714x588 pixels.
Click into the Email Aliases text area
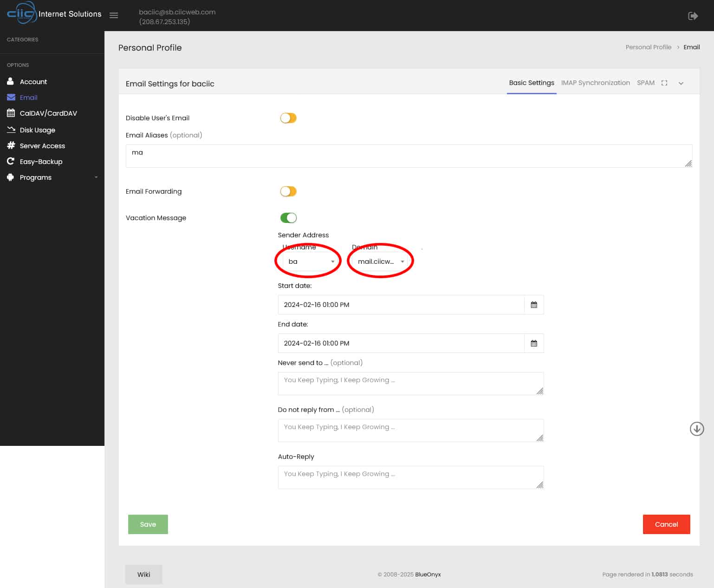[409, 156]
